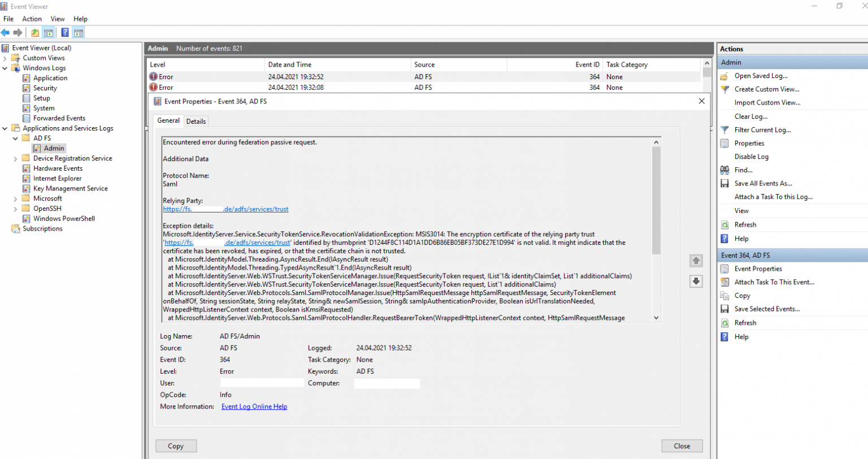The image size is (868, 459).
Task: Toggle the Actions pane visibility
Action: click(78, 32)
